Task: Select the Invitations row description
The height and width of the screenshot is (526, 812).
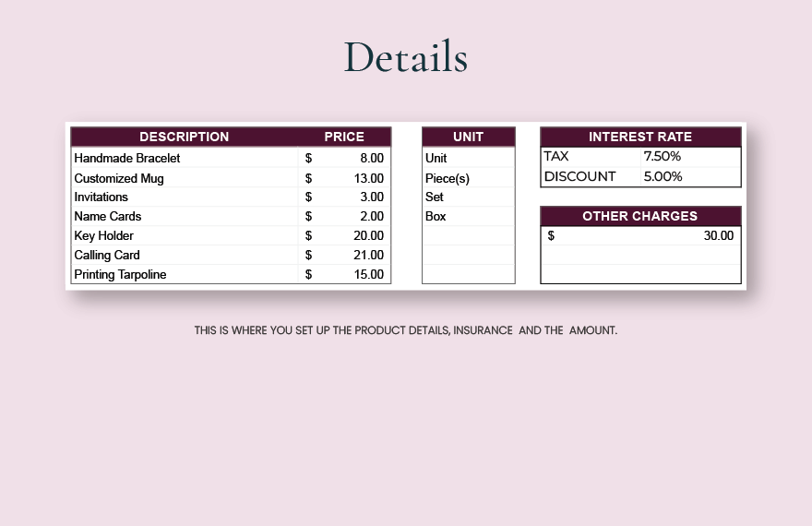Action: pyautogui.click(x=101, y=197)
